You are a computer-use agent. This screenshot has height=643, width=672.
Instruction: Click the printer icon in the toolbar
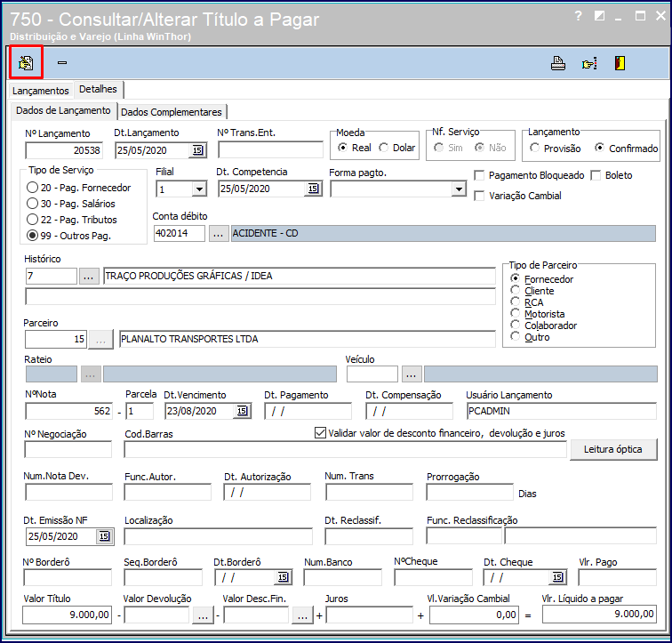(557, 63)
